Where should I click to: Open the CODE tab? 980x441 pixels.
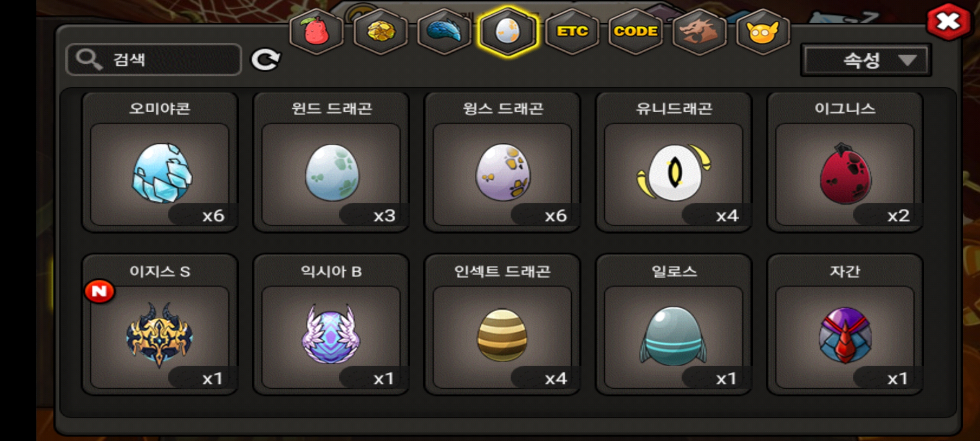635,31
